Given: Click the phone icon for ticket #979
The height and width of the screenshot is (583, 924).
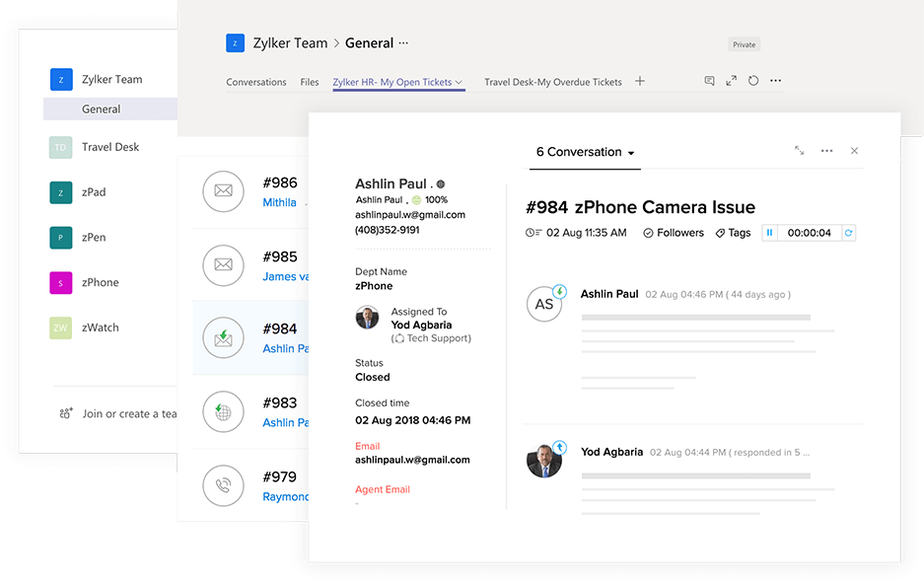Looking at the screenshot, I should 223,486.
